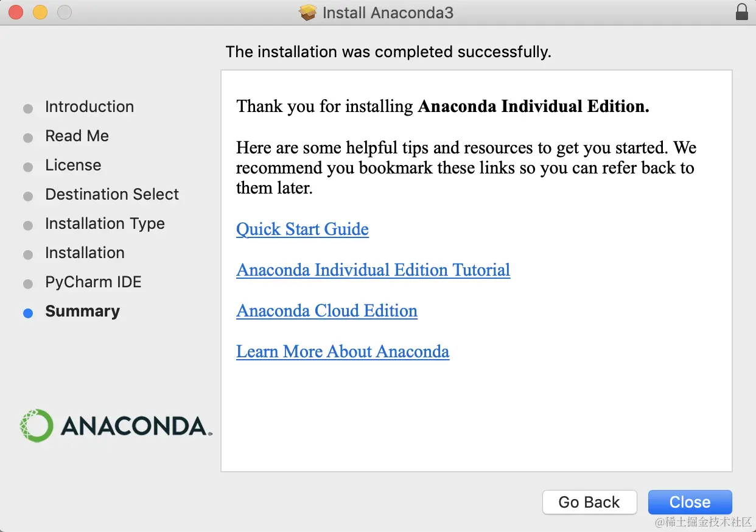The width and height of the screenshot is (756, 532).
Task: Open the Anaconda Cloud Edition link
Action: click(x=326, y=311)
